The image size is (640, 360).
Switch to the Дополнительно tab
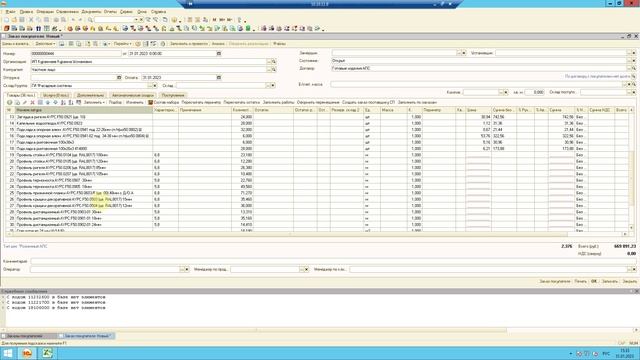click(x=91, y=95)
